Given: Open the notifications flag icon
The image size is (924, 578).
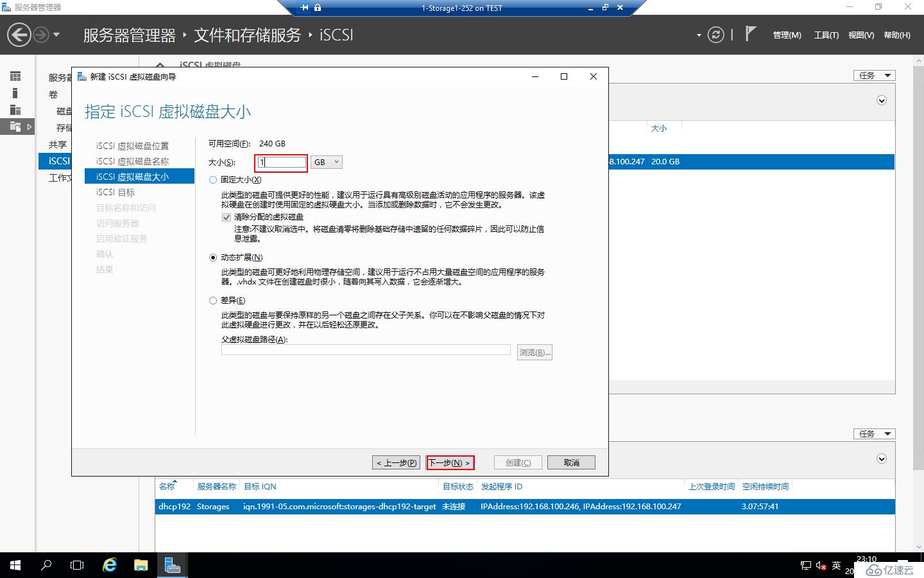Looking at the screenshot, I should (750, 34).
